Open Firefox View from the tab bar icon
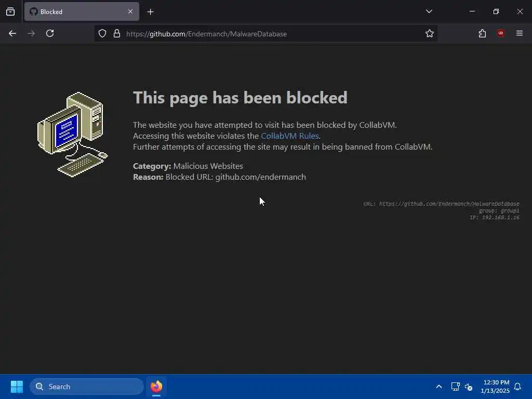This screenshot has height=399, width=532. pyautogui.click(x=10, y=11)
